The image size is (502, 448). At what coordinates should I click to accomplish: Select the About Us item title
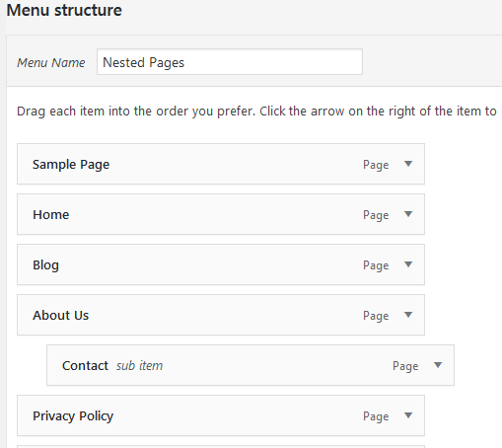tap(61, 316)
